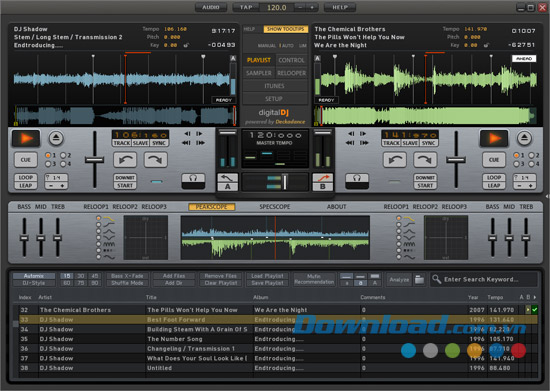Viewport: 550px width, 391px height.
Task: Toggle headphone monitoring on right deck
Action: (x=357, y=181)
